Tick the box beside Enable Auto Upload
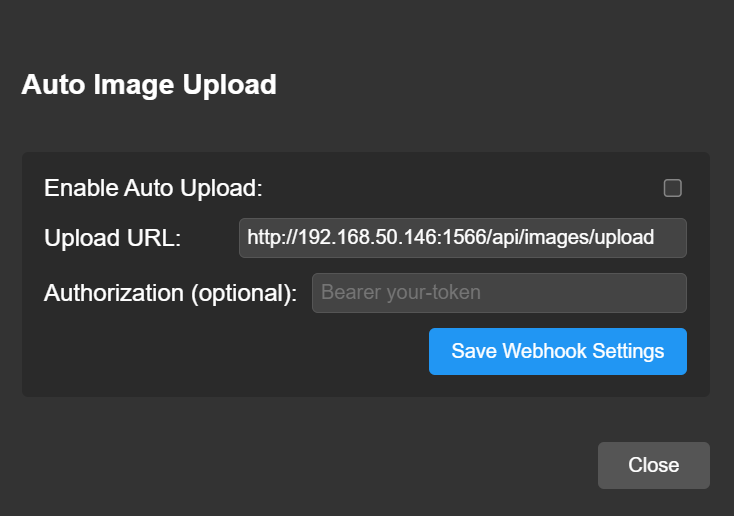Viewport: 734px width, 516px height. pyautogui.click(x=673, y=188)
